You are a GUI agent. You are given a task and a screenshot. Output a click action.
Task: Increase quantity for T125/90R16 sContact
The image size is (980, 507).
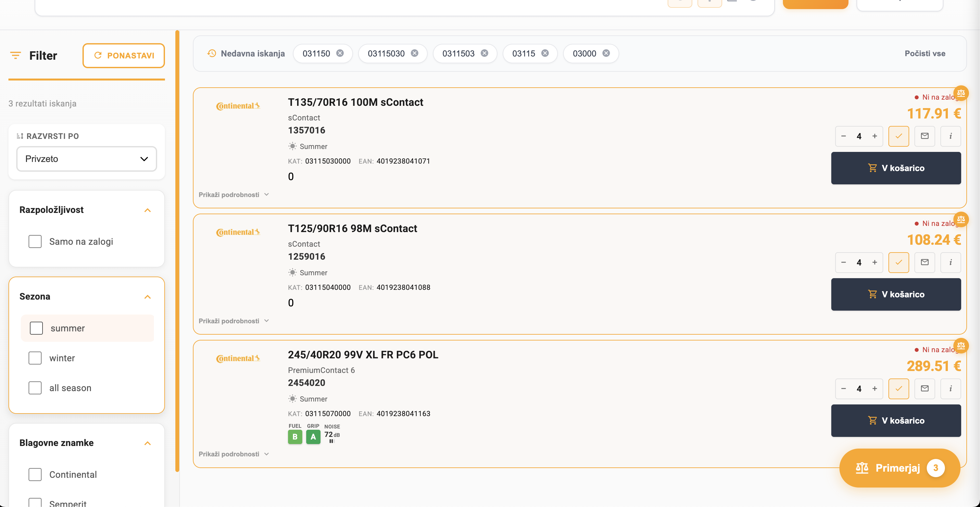[x=874, y=263]
